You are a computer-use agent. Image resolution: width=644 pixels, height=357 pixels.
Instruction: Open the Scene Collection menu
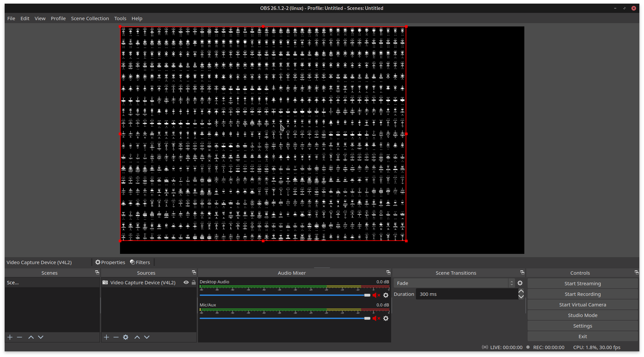click(x=90, y=19)
